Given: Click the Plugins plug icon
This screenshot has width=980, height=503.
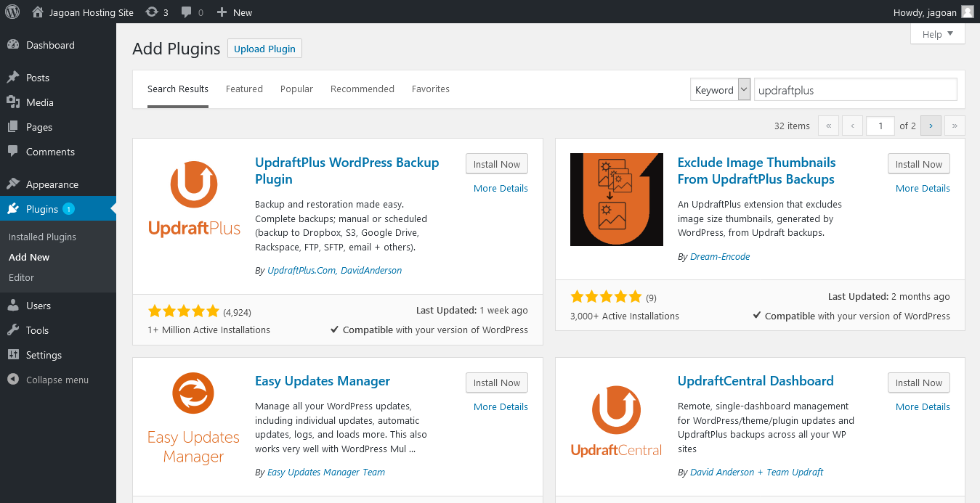Looking at the screenshot, I should pyautogui.click(x=13, y=209).
